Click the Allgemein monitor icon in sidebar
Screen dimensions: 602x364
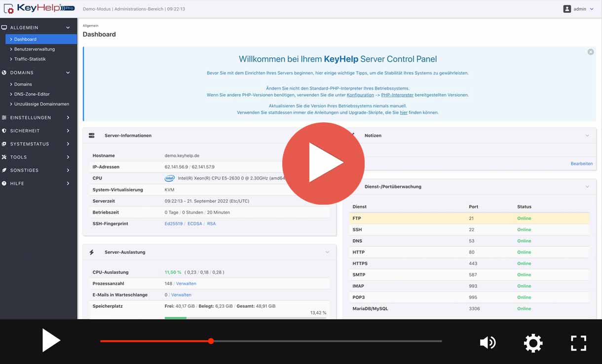(4, 28)
